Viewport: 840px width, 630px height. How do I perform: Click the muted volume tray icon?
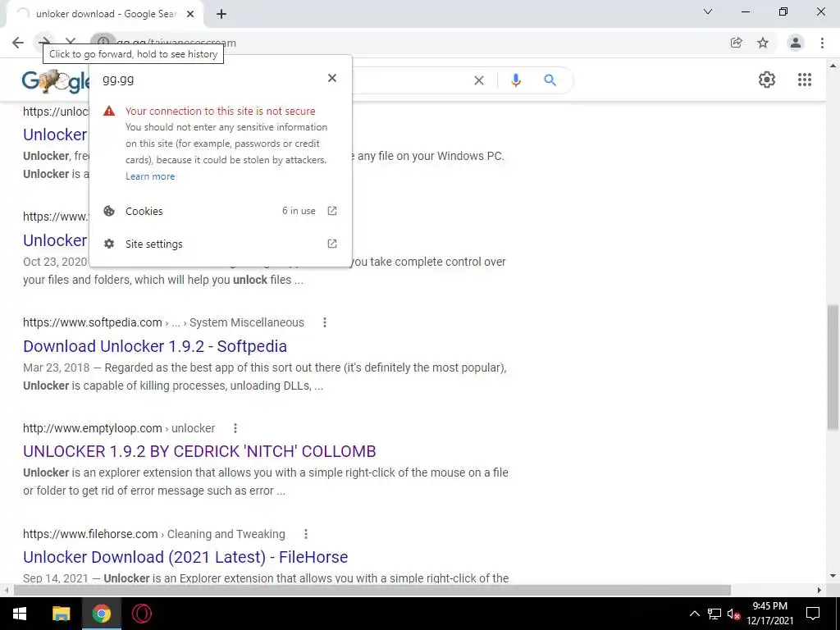pos(733,614)
